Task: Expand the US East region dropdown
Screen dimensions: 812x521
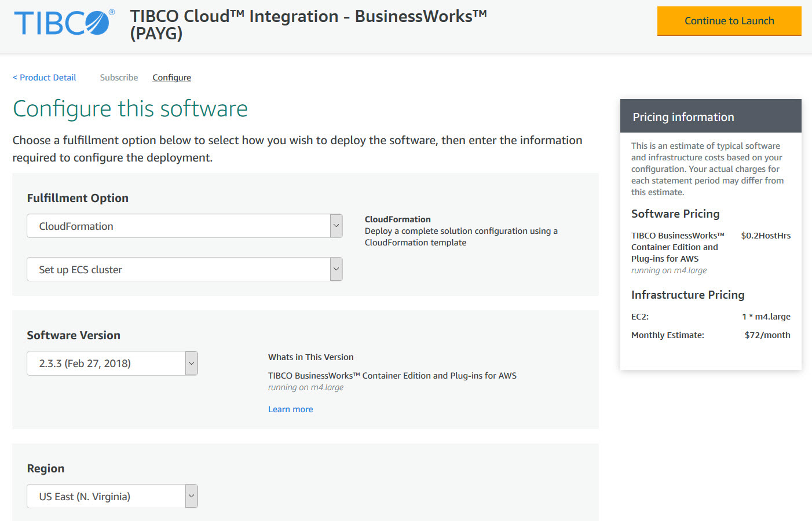Action: 112,496
